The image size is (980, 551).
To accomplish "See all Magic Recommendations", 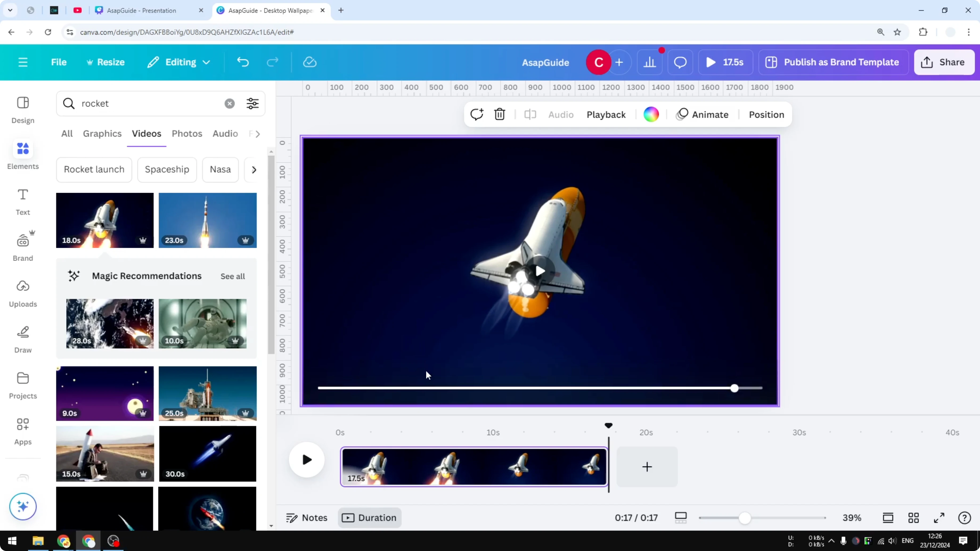I will coord(232,276).
